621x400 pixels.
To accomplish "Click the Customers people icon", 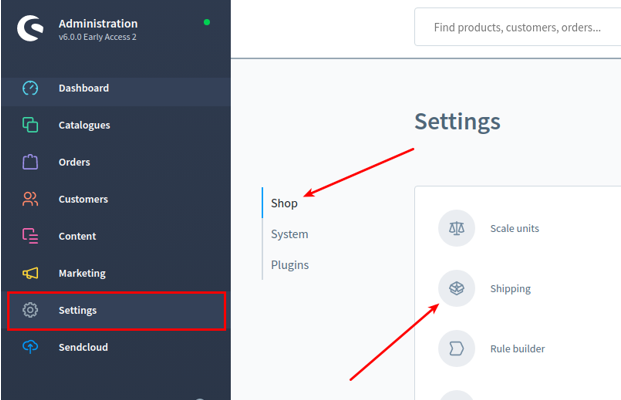I will click(x=30, y=199).
